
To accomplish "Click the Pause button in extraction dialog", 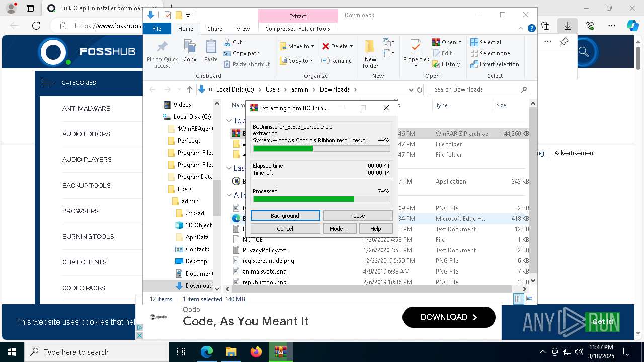I will (x=358, y=216).
